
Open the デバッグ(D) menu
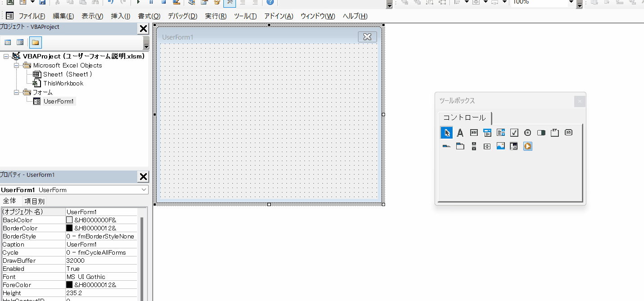pos(182,16)
